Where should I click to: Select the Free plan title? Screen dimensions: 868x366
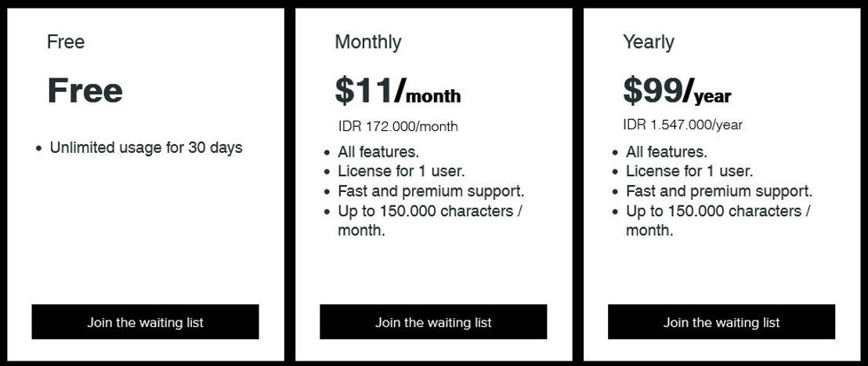[x=66, y=42]
